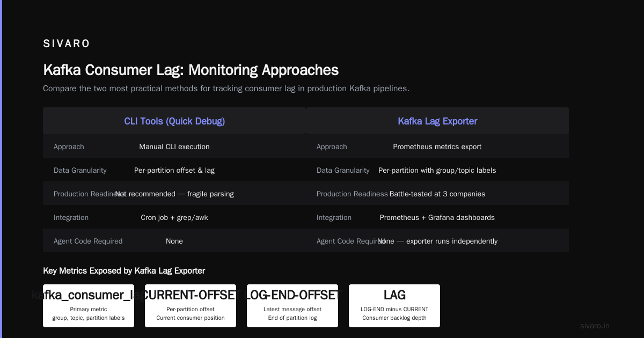This screenshot has width=644, height=338.
Task: Click 'Key Metrics Exposed by Kafka Lag Exporter' heading
Action: tap(124, 271)
